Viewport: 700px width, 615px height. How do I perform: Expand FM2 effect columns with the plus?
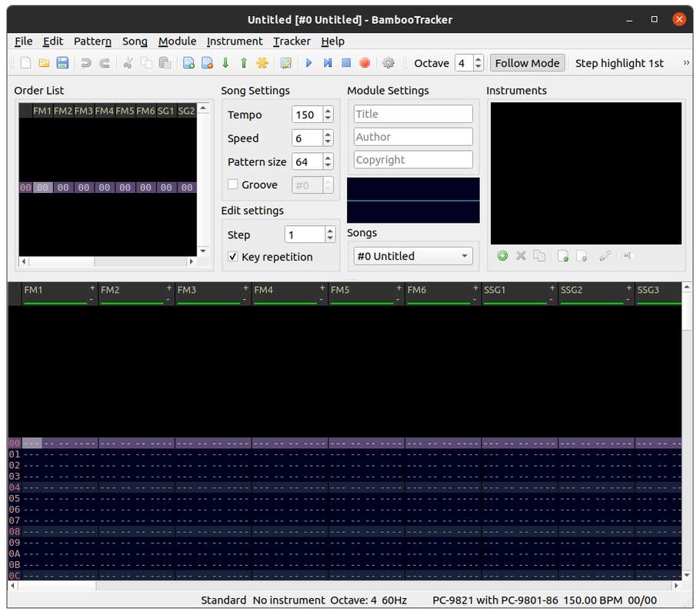click(x=169, y=288)
